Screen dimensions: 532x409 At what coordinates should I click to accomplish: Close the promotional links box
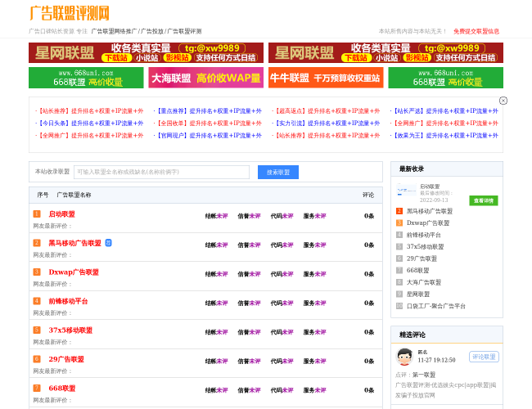click(x=503, y=101)
